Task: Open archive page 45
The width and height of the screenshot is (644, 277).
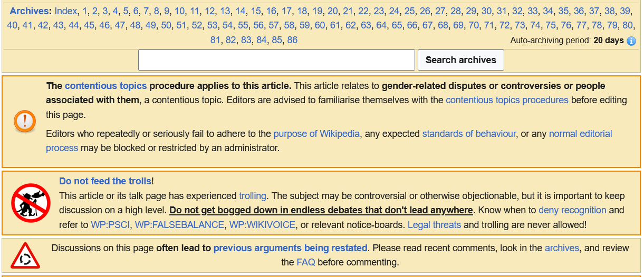Action: coord(89,25)
